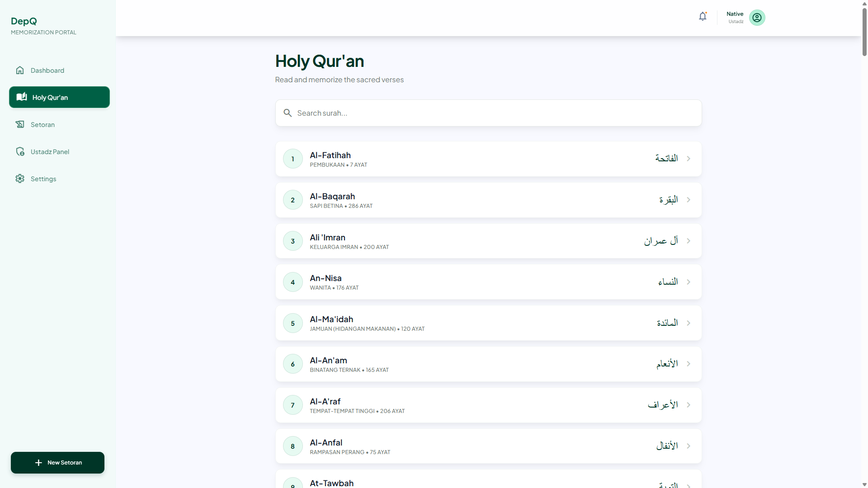Click number badge 2 for Al-Baqarah
This screenshot has height=488, width=868.
click(x=293, y=200)
